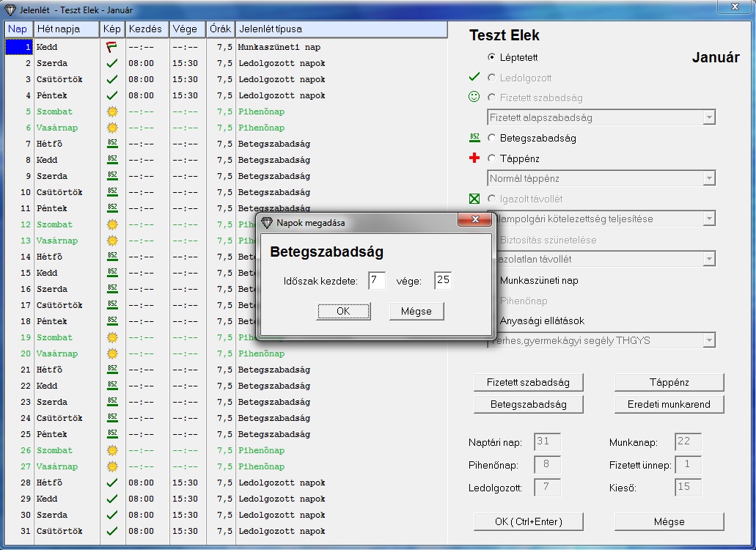Choose the Táppénz radio option

click(x=491, y=158)
